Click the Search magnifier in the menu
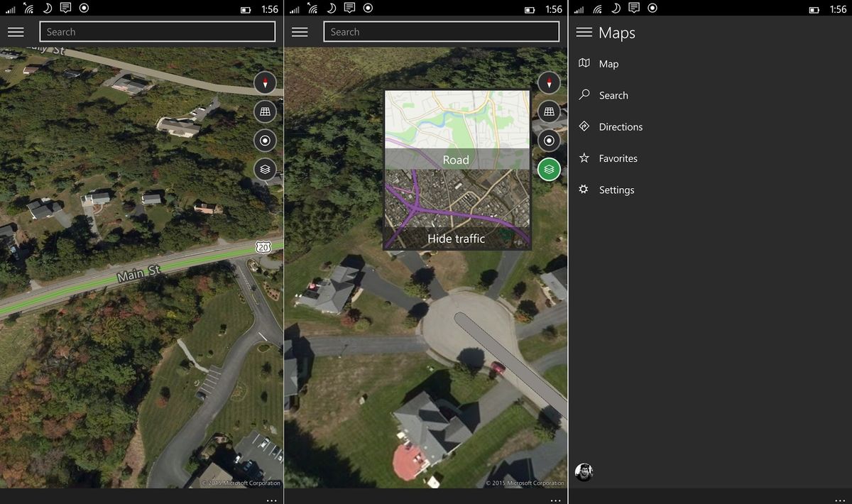Image resolution: width=852 pixels, height=504 pixels. 584,94
